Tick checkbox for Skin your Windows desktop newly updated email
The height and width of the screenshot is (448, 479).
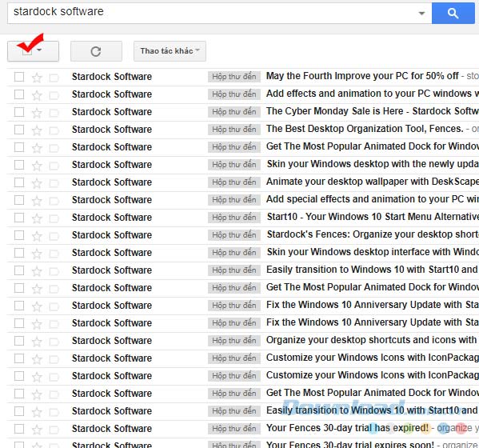tap(19, 165)
